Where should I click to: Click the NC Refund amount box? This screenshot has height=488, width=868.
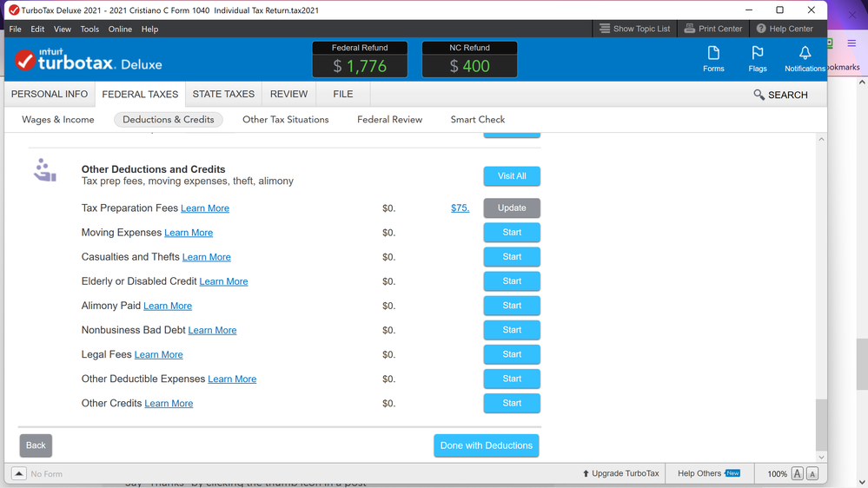469,60
